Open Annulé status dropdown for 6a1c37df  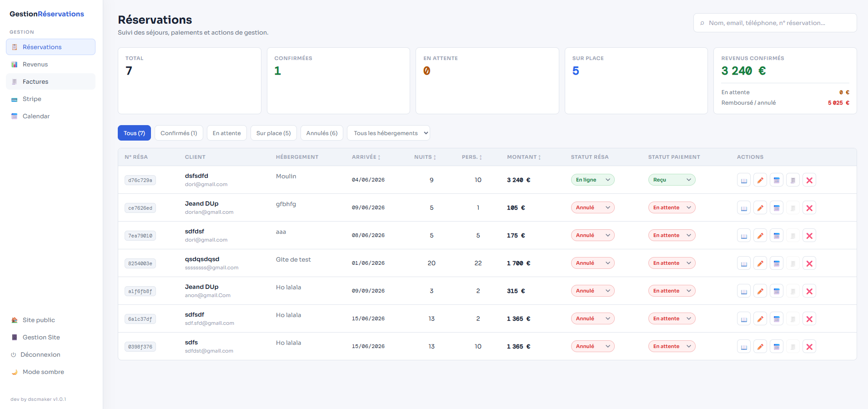pyautogui.click(x=592, y=318)
